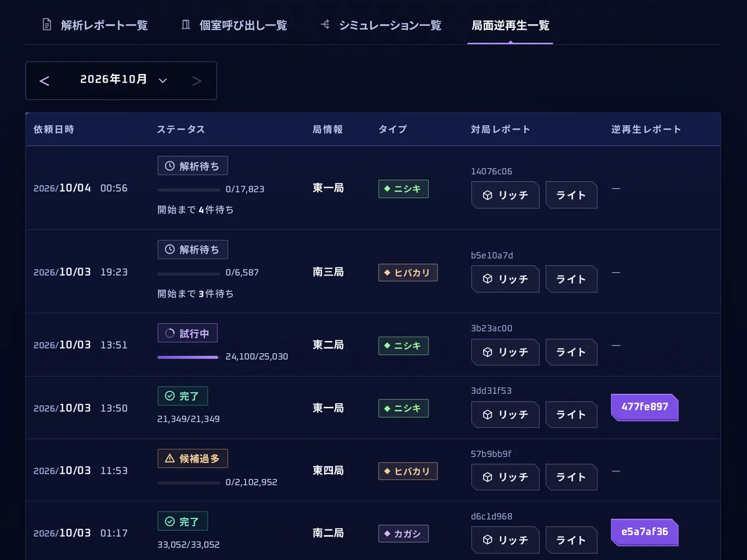Click the door icon beside 個室呼び出し一覧
This screenshot has width=747, height=560.
pos(186,25)
